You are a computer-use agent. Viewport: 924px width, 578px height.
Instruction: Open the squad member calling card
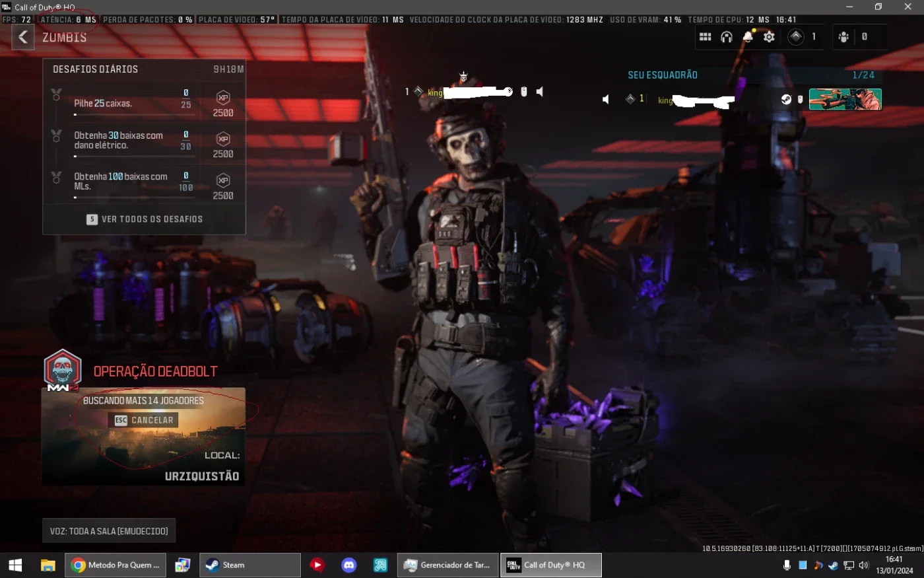(845, 99)
